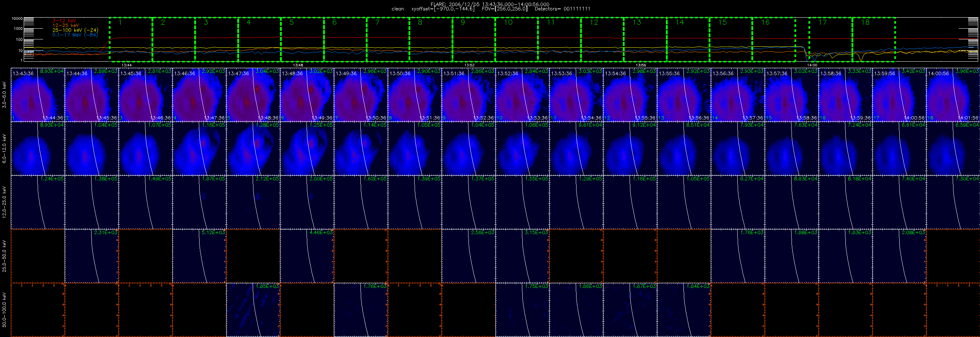This screenshot has height=337, width=980.
Task: Open the 13:52:36 image at 3.0-6.0 keV
Action: click(x=522, y=95)
